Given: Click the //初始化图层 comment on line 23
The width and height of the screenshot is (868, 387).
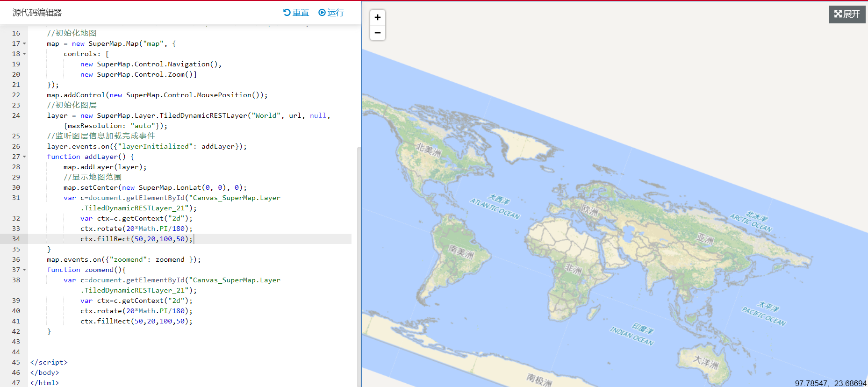Looking at the screenshot, I should [x=72, y=105].
